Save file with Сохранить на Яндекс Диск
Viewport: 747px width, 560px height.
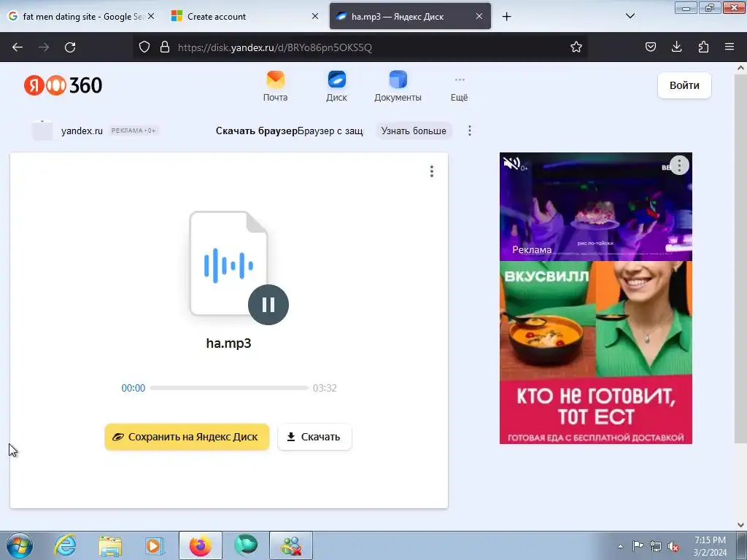(x=187, y=437)
